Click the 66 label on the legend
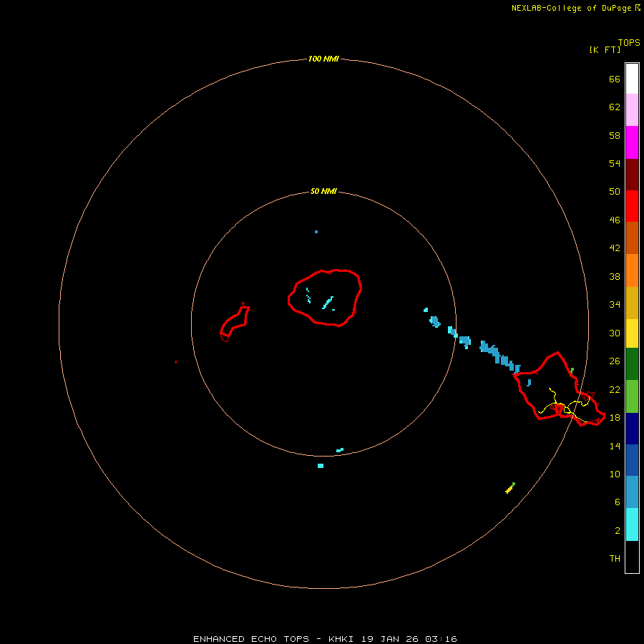Viewport: 644px width, 644px height. 615,79
